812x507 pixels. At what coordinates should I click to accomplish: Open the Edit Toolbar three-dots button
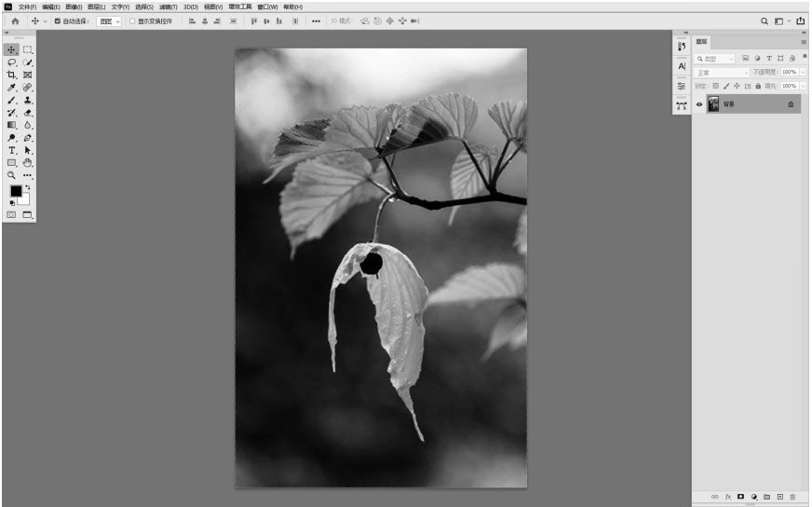(27, 175)
